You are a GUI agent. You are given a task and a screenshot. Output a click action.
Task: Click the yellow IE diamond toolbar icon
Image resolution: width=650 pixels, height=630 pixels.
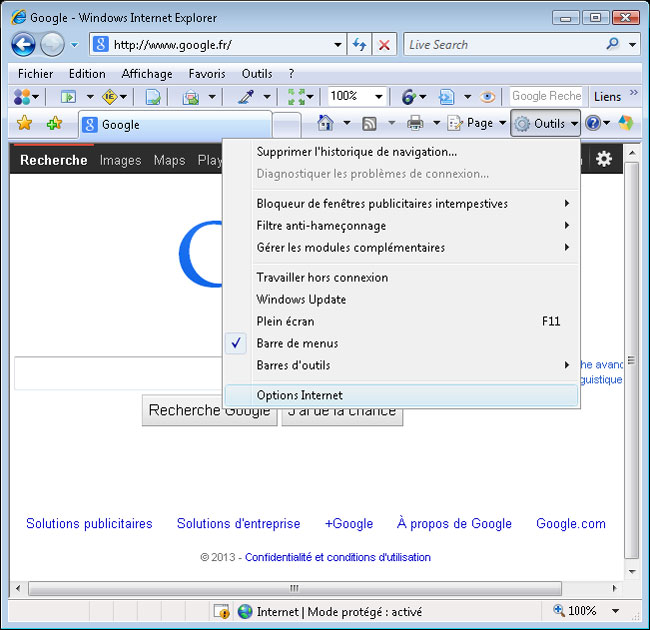tap(110, 97)
